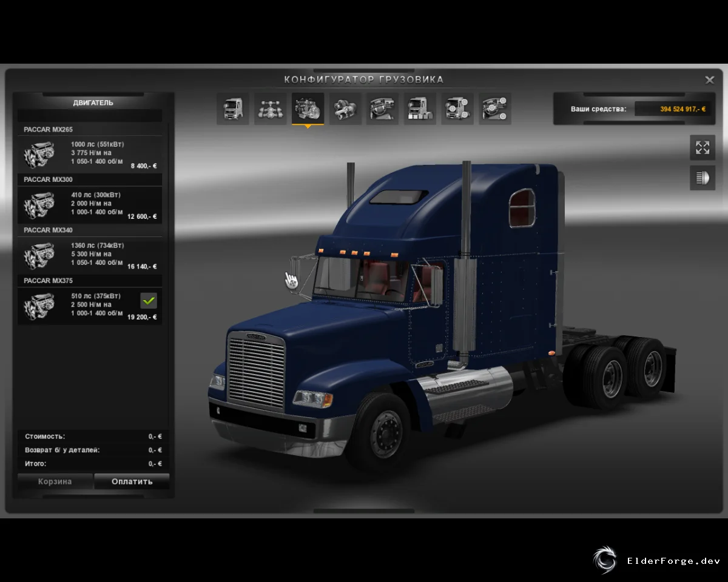
Task: Click the 5 300 Н/м torque text
Action: point(91,254)
